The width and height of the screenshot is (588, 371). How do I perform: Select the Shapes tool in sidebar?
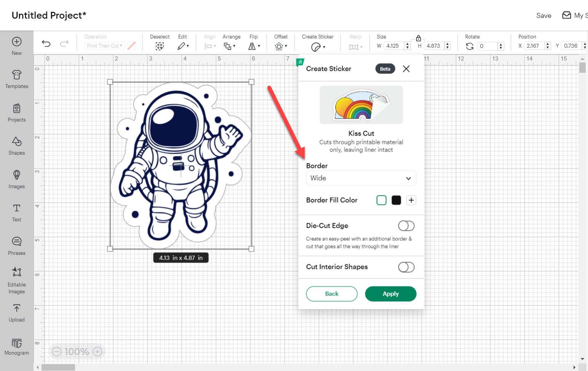pos(16,146)
